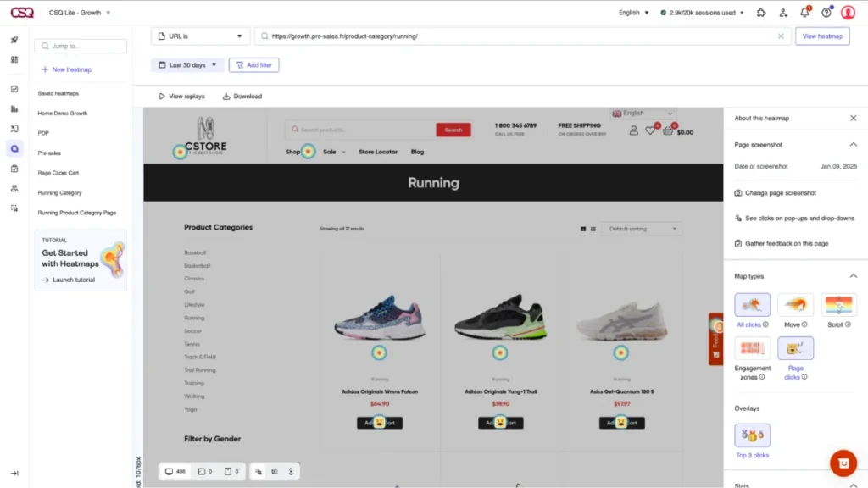The height and width of the screenshot is (488, 868).
Task: Open the Scroll map type
Action: point(838,307)
